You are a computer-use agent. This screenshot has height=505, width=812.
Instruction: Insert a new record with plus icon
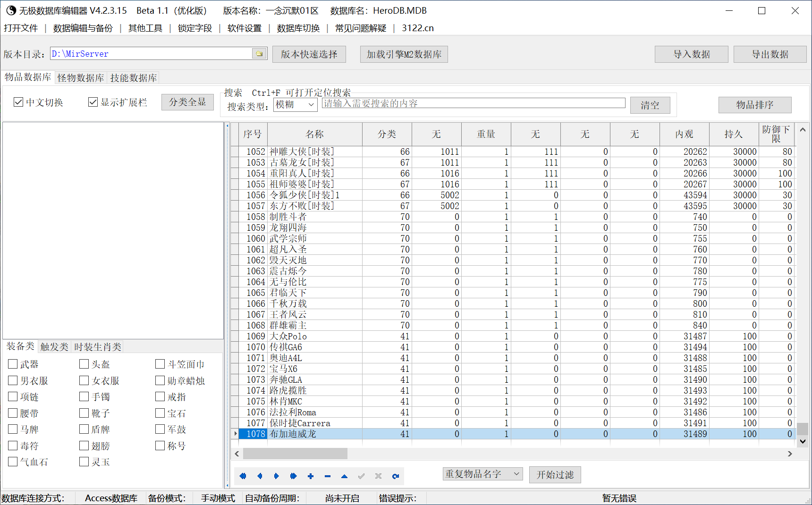coord(311,476)
